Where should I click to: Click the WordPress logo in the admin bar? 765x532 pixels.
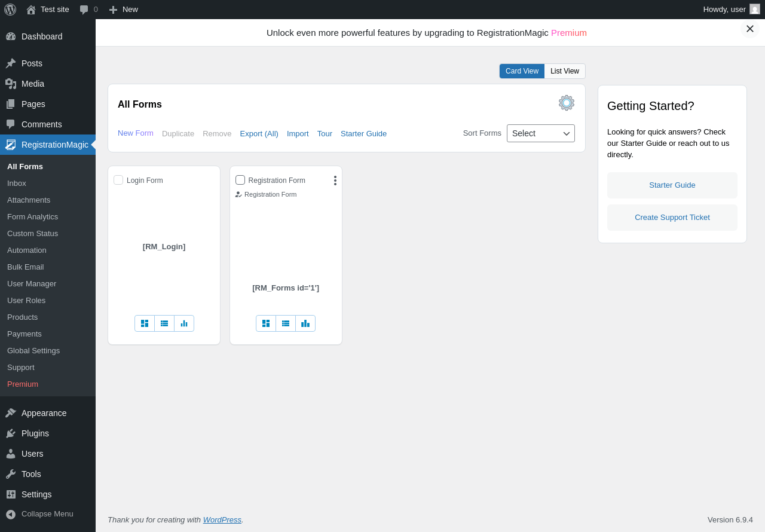[x=10, y=10]
